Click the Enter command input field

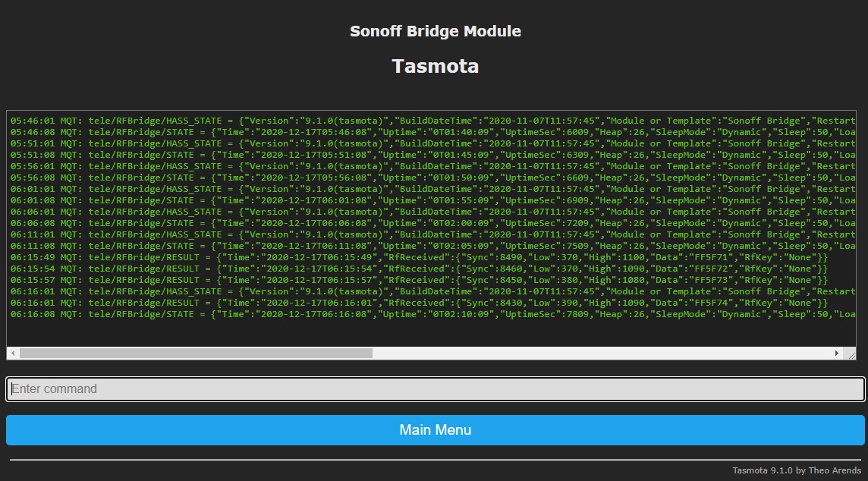point(435,389)
